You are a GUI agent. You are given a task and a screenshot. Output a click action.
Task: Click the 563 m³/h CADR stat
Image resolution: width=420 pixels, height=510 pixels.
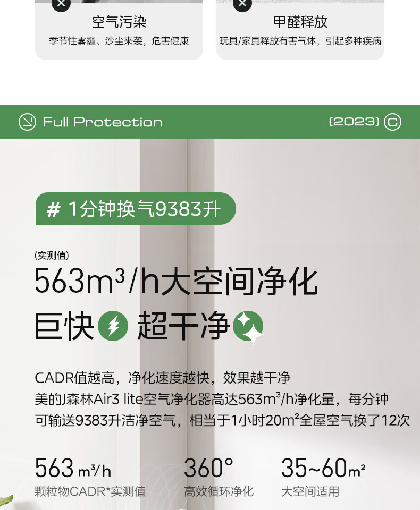tap(90, 477)
